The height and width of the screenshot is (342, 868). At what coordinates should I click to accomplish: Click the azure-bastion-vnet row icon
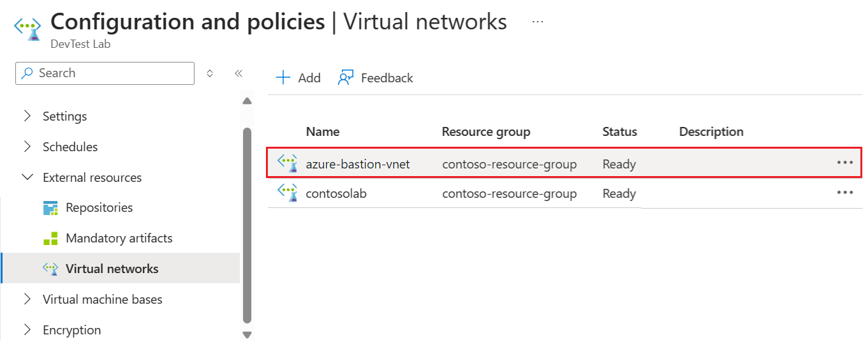pos(288,163)
